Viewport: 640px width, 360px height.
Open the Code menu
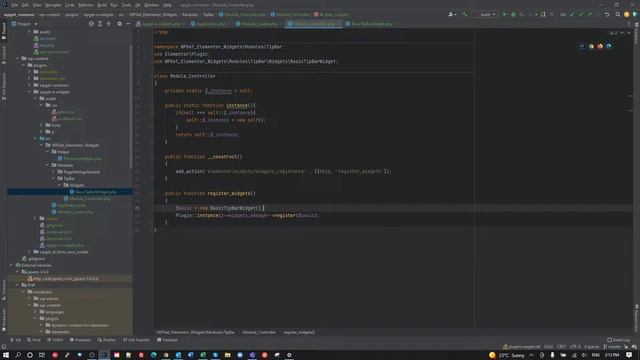(x=70, y=5)
